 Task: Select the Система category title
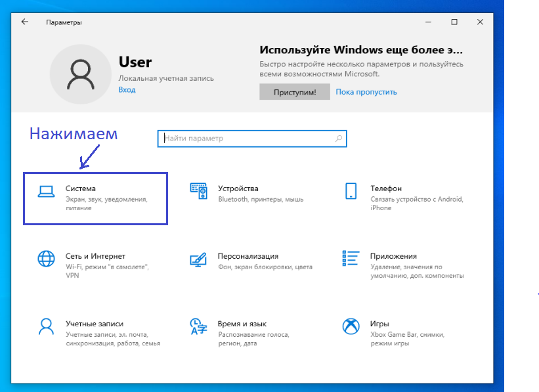click(81, 188)
